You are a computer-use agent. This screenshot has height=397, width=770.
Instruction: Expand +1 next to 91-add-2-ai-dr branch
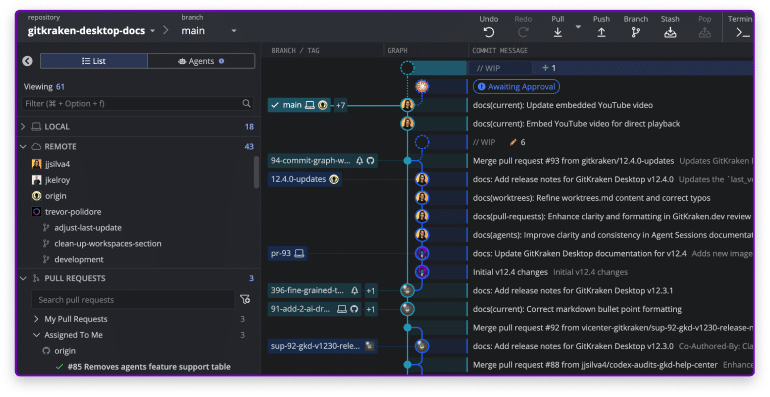coord(370,310)
